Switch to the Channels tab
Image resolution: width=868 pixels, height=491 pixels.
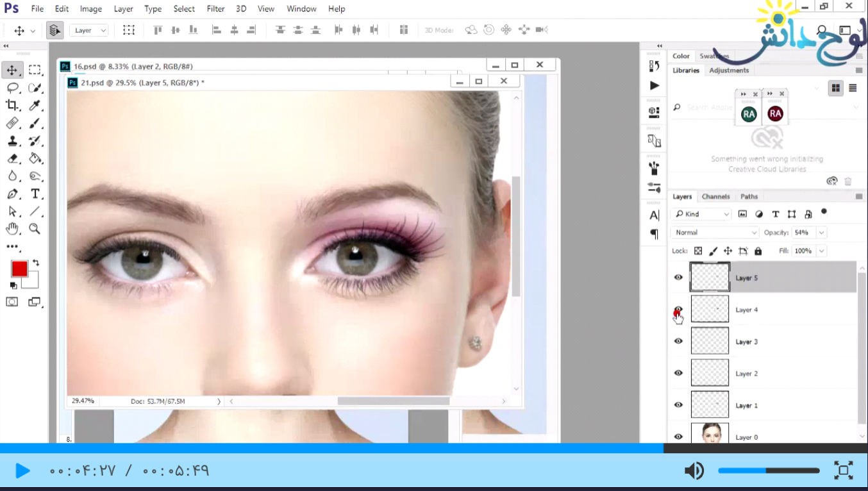715,197
